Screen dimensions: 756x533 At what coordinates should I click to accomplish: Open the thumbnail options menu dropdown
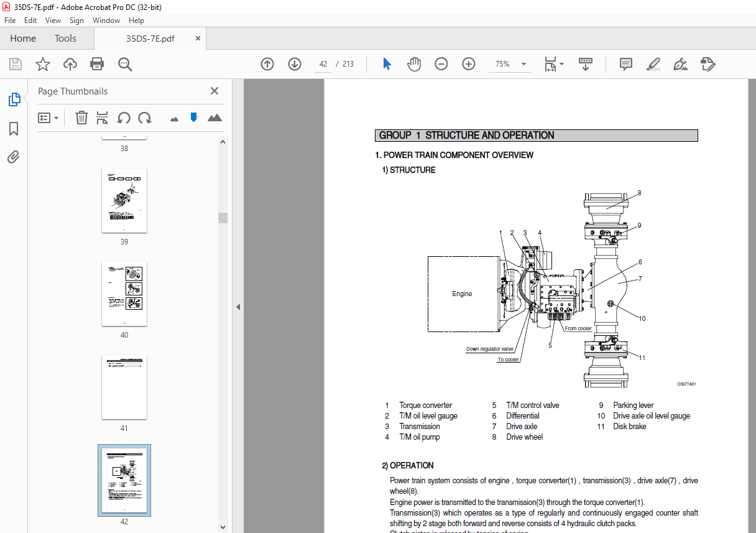[x=48, y=118]
